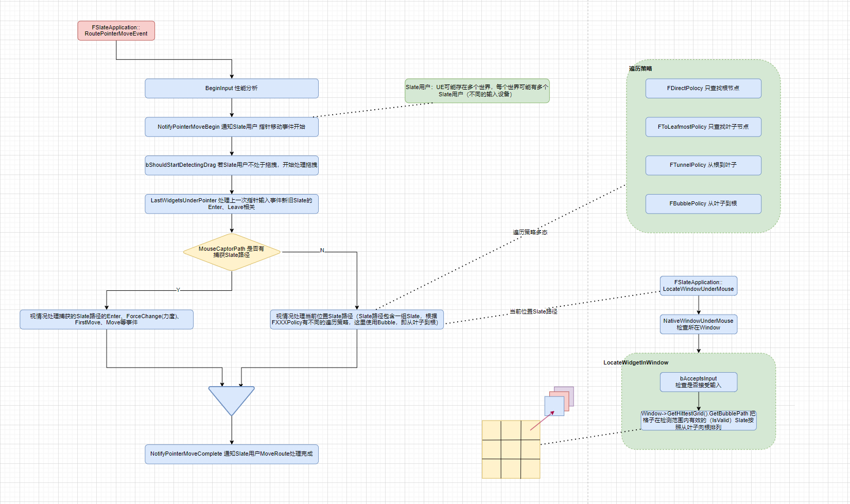Click the BeginInput 性能分析 box

coord(232,88)
